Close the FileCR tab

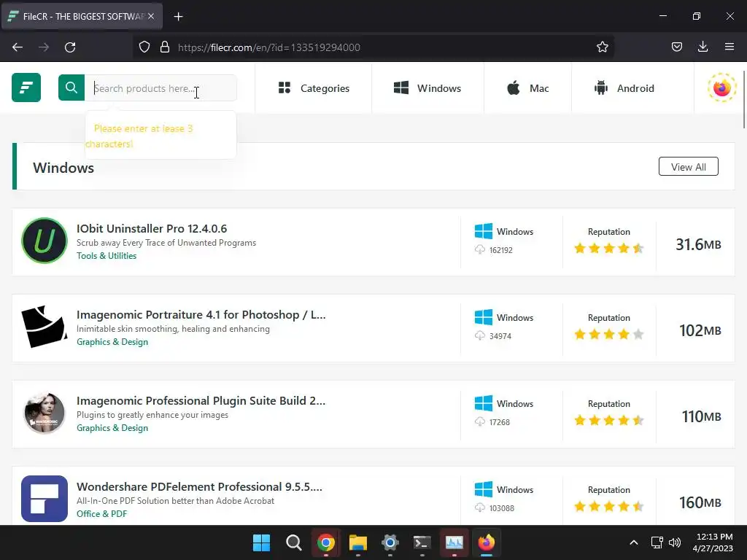click(151, 16)
